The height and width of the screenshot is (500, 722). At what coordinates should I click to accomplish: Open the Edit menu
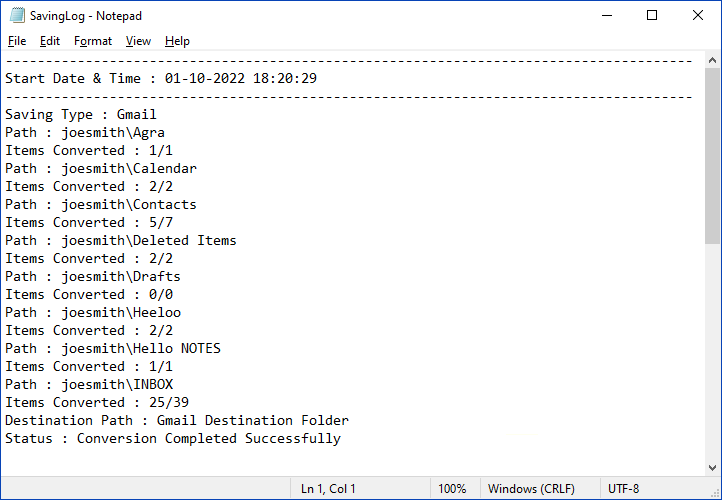pyautogui.click(x=50, y=41)
